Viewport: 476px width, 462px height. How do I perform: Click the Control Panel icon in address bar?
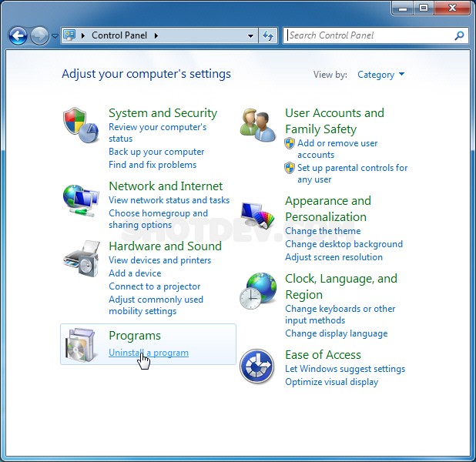[69, 35]
